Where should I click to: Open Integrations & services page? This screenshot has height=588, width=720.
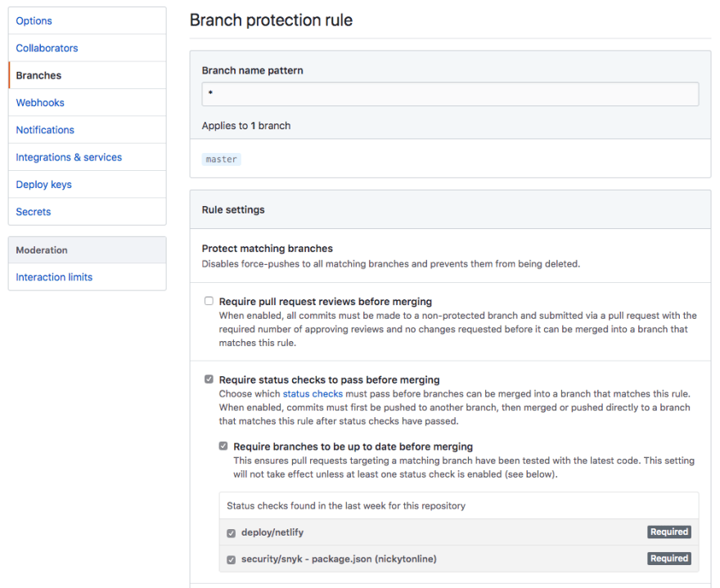69,157
